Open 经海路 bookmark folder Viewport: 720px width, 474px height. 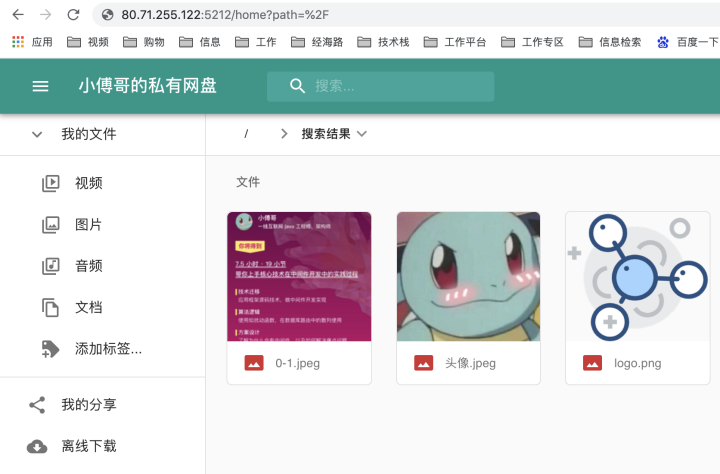pyautogui.click(x=317, y=42)
